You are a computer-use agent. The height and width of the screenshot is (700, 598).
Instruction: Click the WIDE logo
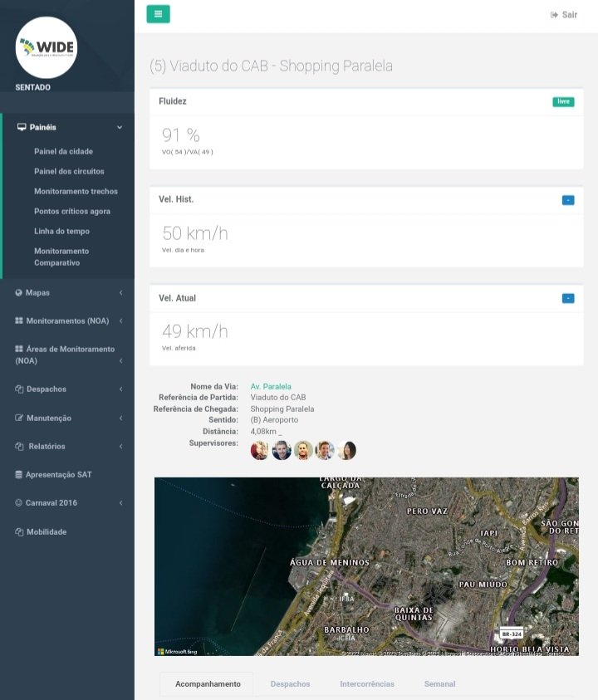tap(47, 47)
